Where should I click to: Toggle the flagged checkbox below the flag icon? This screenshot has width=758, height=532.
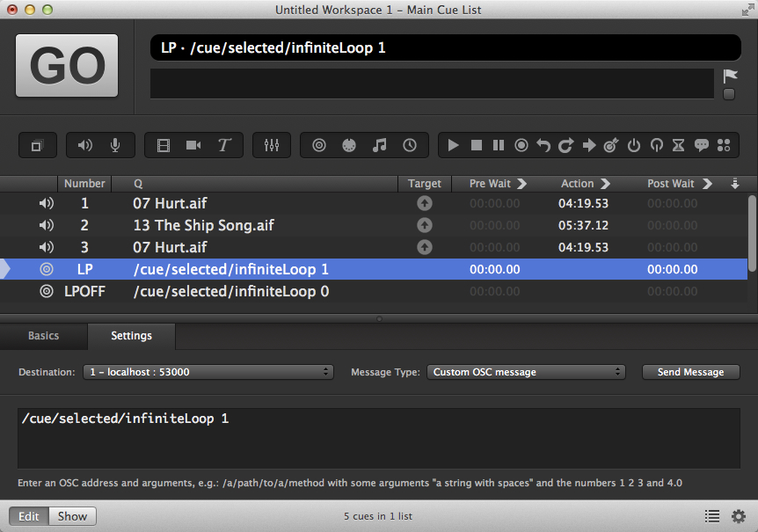(729, 95)
